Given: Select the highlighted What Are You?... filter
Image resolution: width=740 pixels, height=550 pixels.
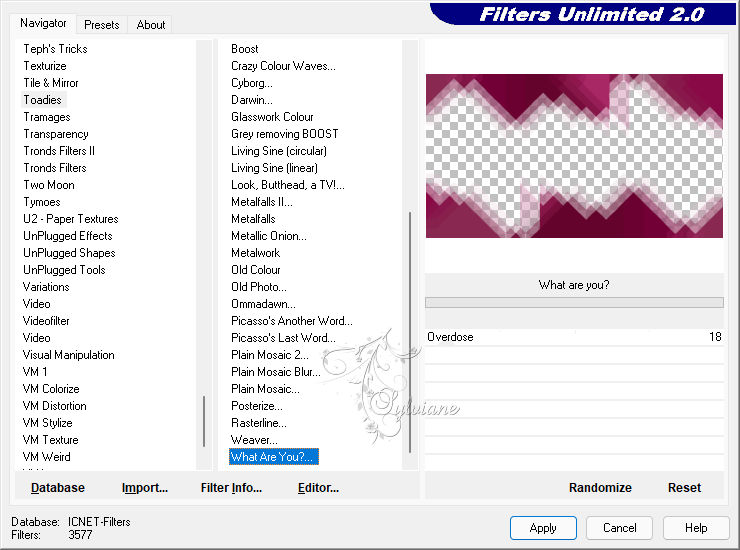Looking at the screenshot, I should click(x=274, y=457).
